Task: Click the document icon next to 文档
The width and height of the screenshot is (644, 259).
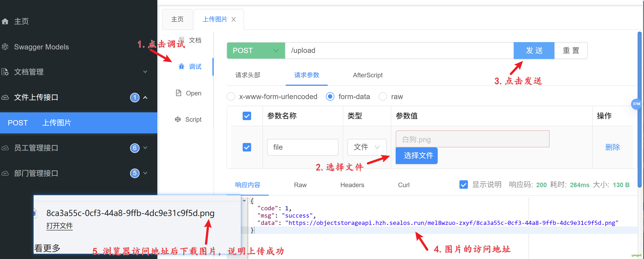Action: tap(182, 40)
